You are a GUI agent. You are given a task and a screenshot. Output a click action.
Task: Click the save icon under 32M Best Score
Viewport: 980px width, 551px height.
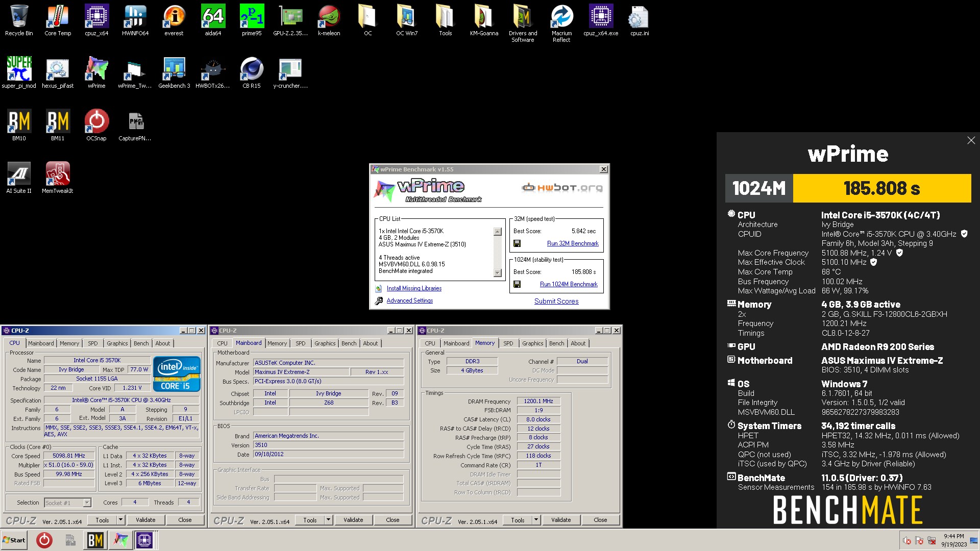517,243
